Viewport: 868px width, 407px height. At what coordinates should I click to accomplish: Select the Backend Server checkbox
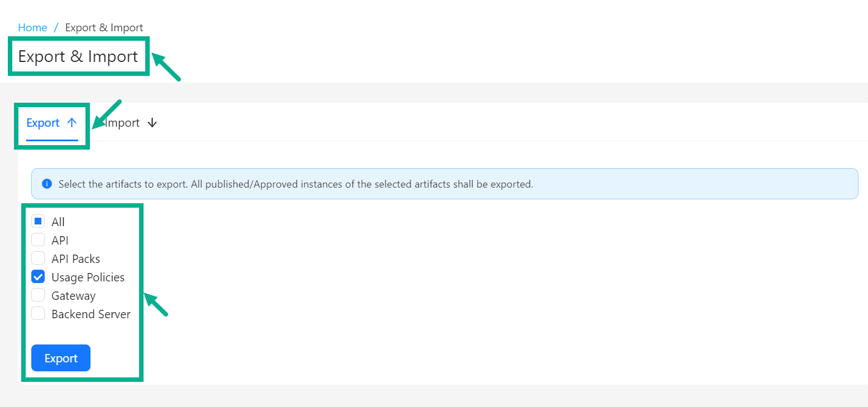(38, 314)
